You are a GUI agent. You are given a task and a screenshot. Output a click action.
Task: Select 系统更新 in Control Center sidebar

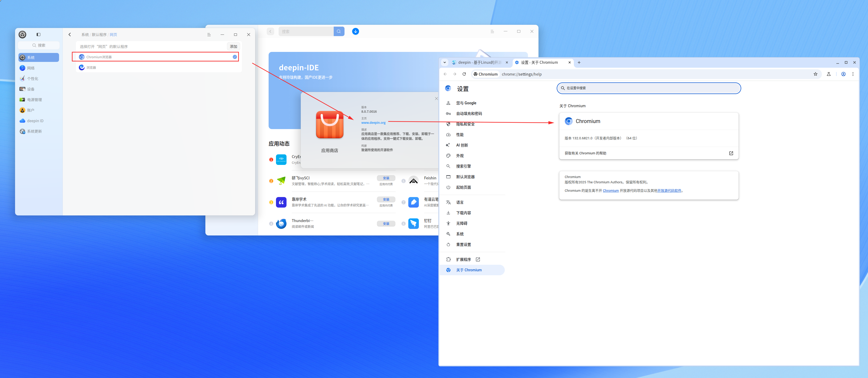click(x=38, y=131)
